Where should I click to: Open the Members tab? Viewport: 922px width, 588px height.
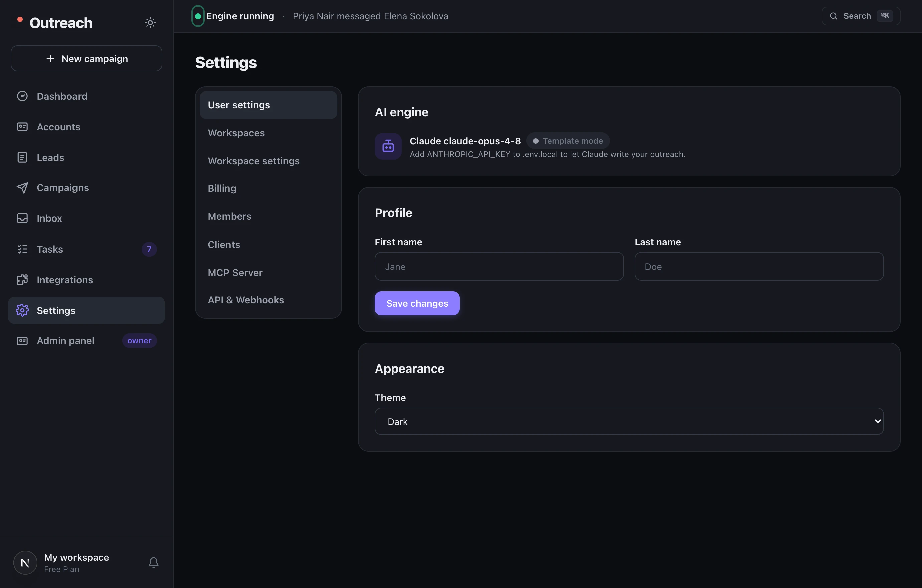click(268, 216)
